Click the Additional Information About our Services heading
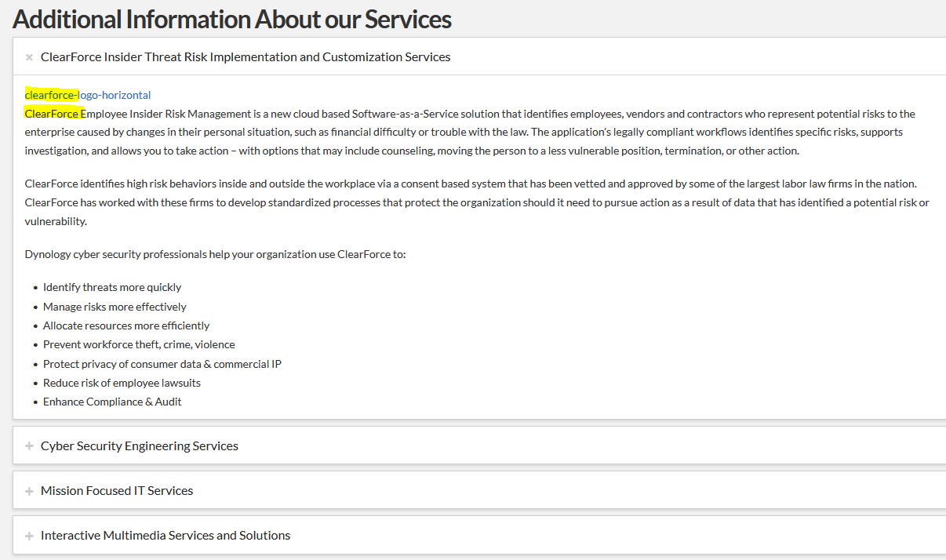946x560 pixels. [x=232, y=19]
